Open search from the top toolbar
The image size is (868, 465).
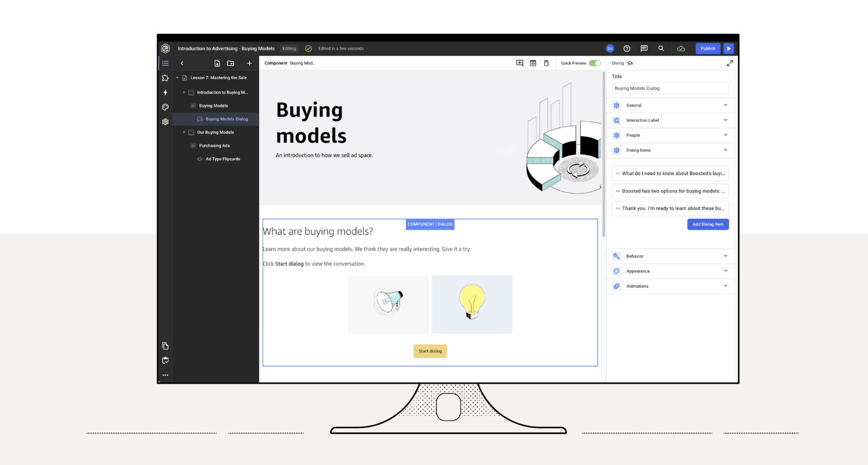coord(661,48)
